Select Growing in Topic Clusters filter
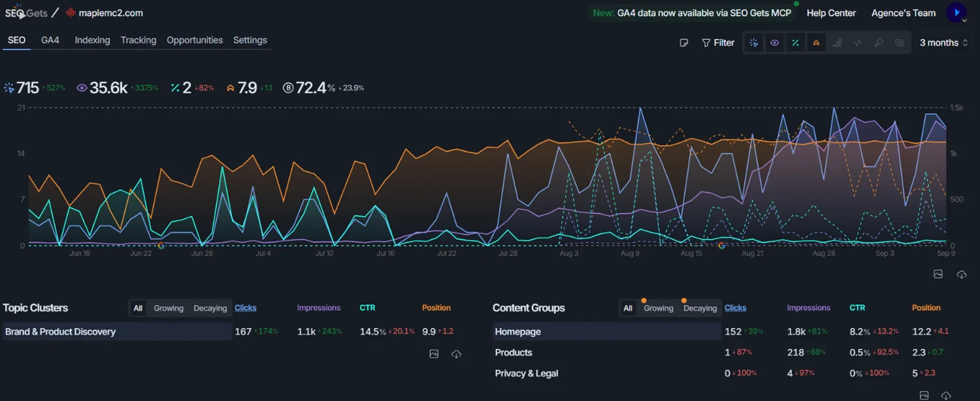The width and height of the screenshot is (980, 401). coord(169,308)
